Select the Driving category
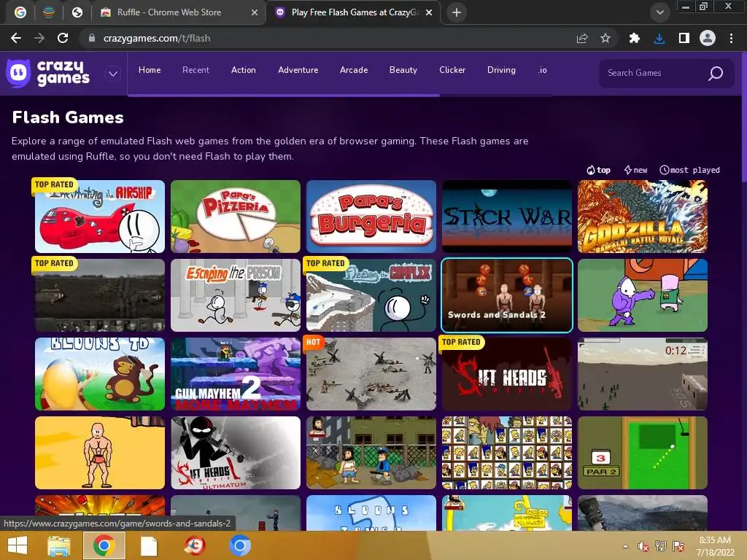This screenshot has height=560, width=747. pos(501,70)
